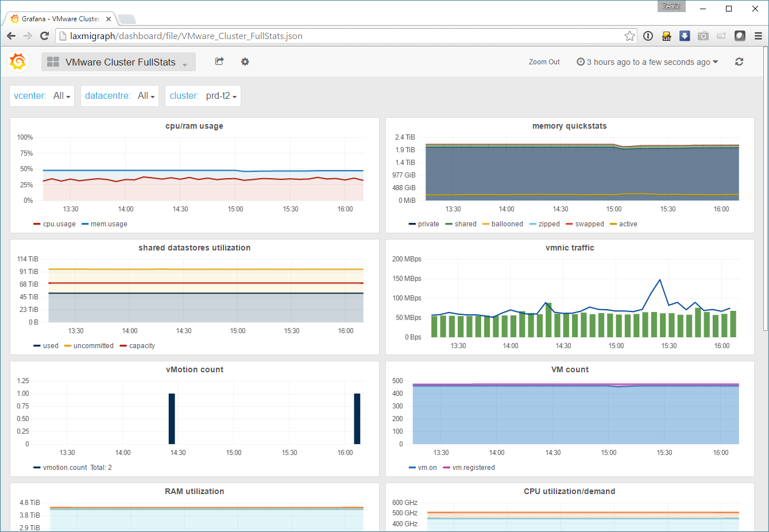Expand the datacentre variable dropdown
The width and height of the screenshot is (769, 532).
coord(146,96)
